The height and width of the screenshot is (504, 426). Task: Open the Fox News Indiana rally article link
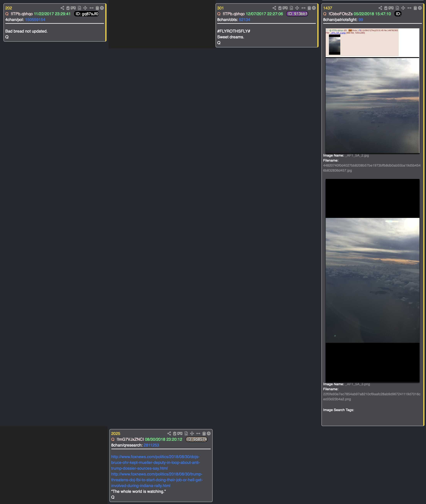pyautogui.click(x=157, y=480)
